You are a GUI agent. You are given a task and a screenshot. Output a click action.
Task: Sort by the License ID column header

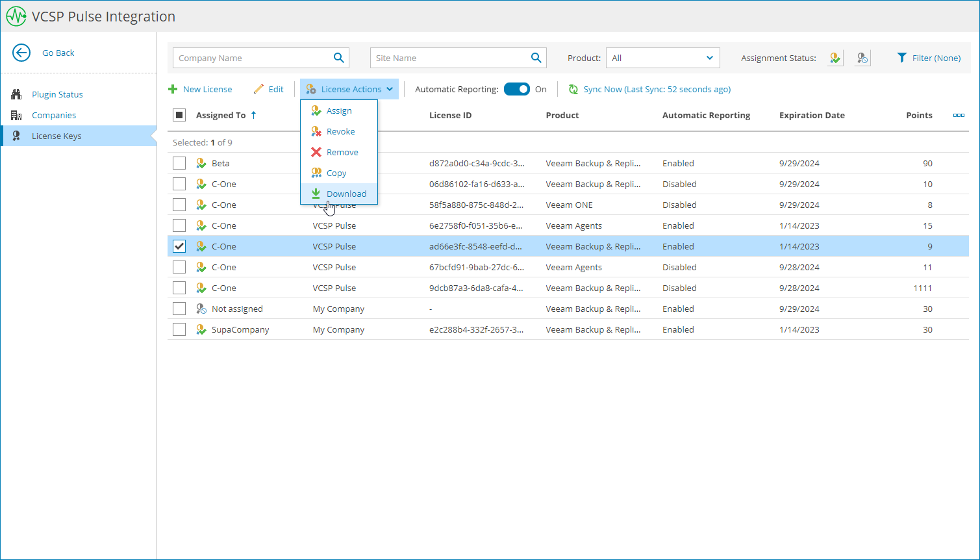[x=451, y=115]
